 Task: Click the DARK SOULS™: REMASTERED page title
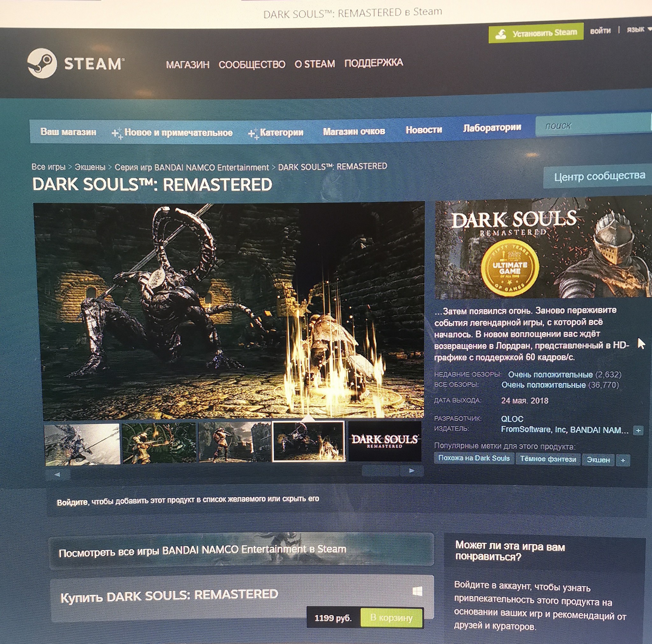coord(152,185)
